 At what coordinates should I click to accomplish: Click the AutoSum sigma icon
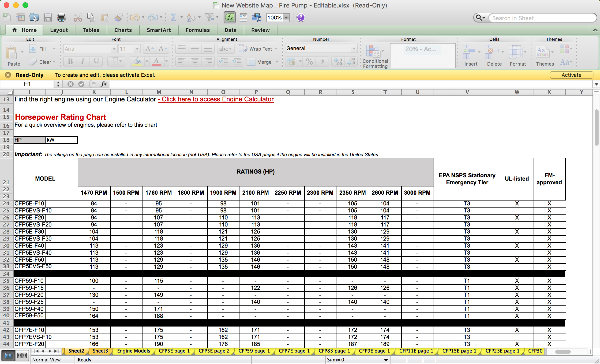click(x=173, y=18)
